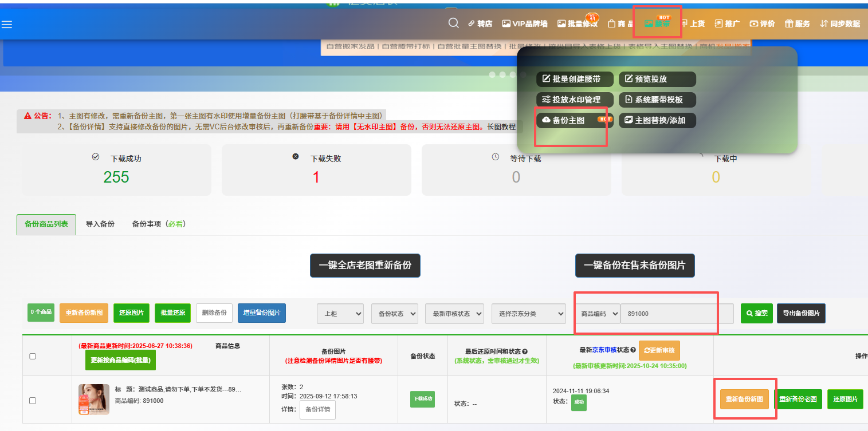Click 一键全店老图重新备份 button

[365, 266]
